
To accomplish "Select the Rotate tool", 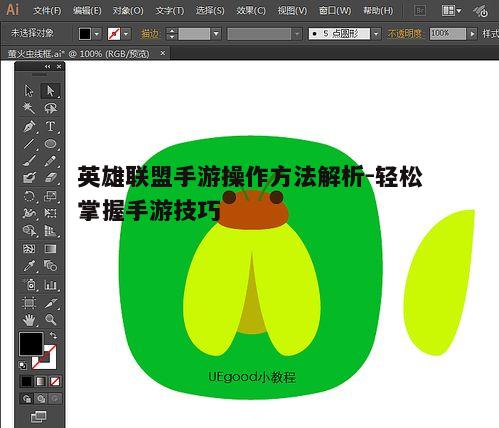I will [x=29, y=196].
